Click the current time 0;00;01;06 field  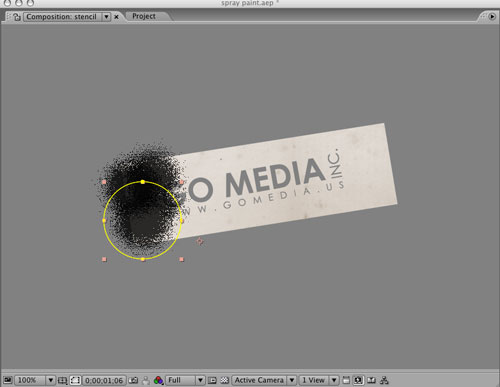104,380
